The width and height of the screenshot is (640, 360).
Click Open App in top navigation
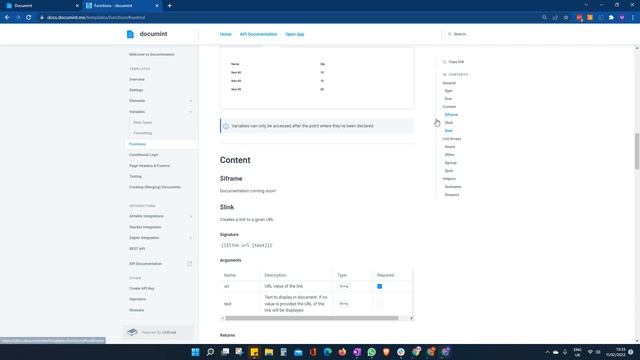click(295, 34)
